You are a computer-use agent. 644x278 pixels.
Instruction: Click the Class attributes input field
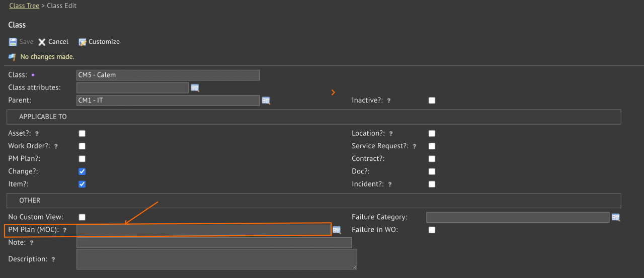click(133, 88)
